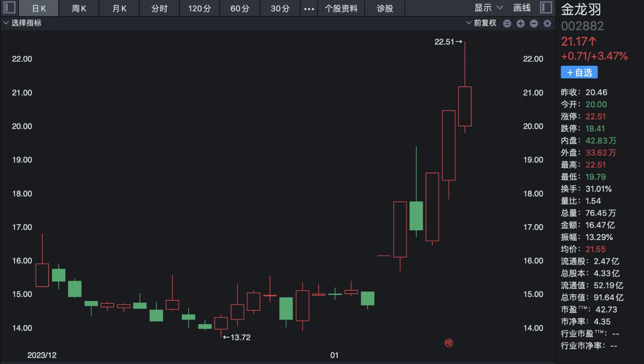
Task: Switch to the 周K weekly chart tab
Action: [79, 8]
